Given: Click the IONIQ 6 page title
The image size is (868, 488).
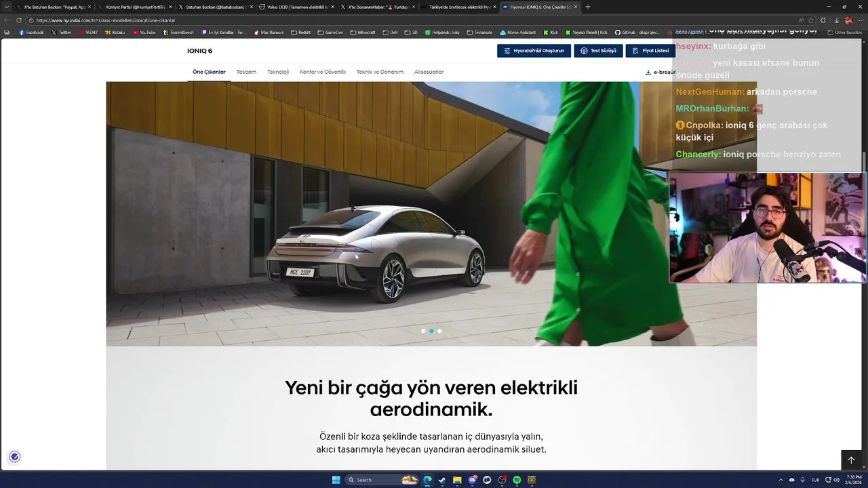Looking at the screenshot, I should pyautogui.click(x=199, y=51).
